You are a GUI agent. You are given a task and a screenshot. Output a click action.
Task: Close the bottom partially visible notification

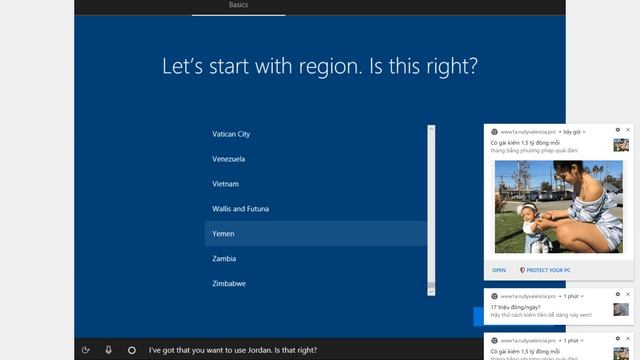click(628, 339)
